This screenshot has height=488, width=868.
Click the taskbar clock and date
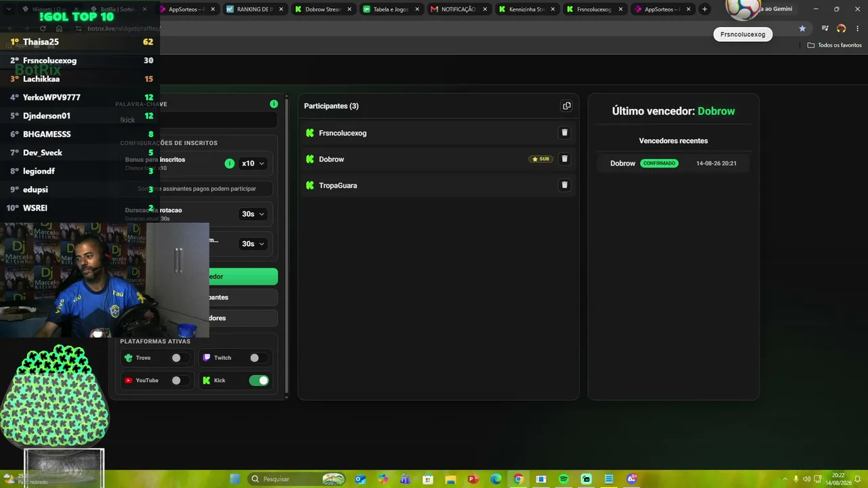[838, 479]
